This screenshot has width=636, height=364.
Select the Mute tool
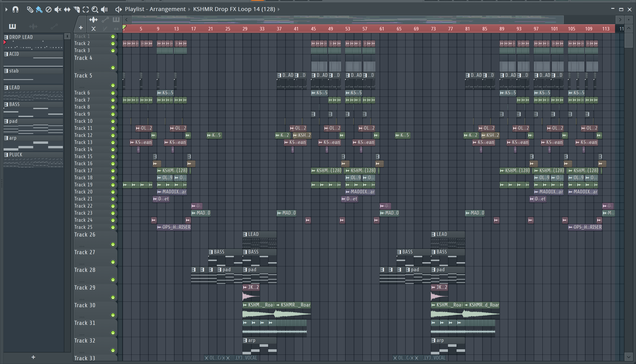coord(58,9)
